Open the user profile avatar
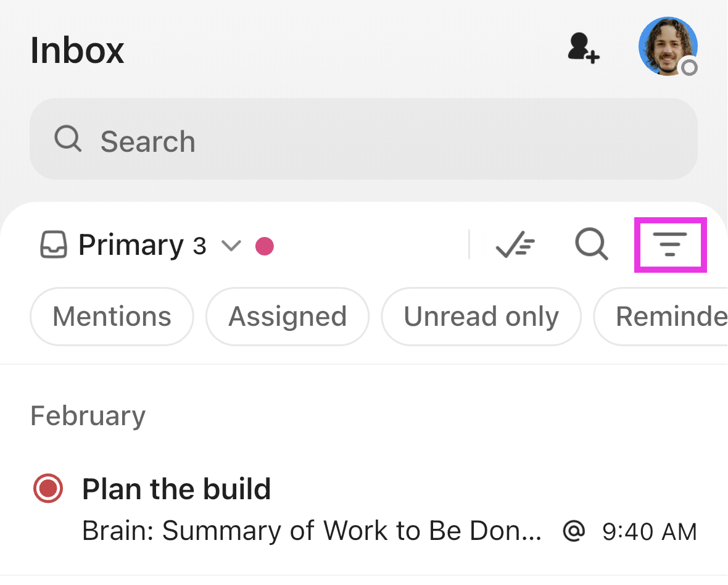The height and width of the screenshot is (585, 728). 668,47
